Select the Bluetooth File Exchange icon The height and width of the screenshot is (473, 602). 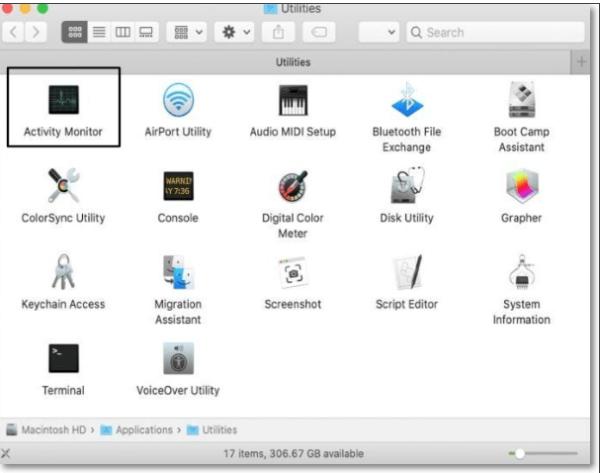tap(407, 99)
